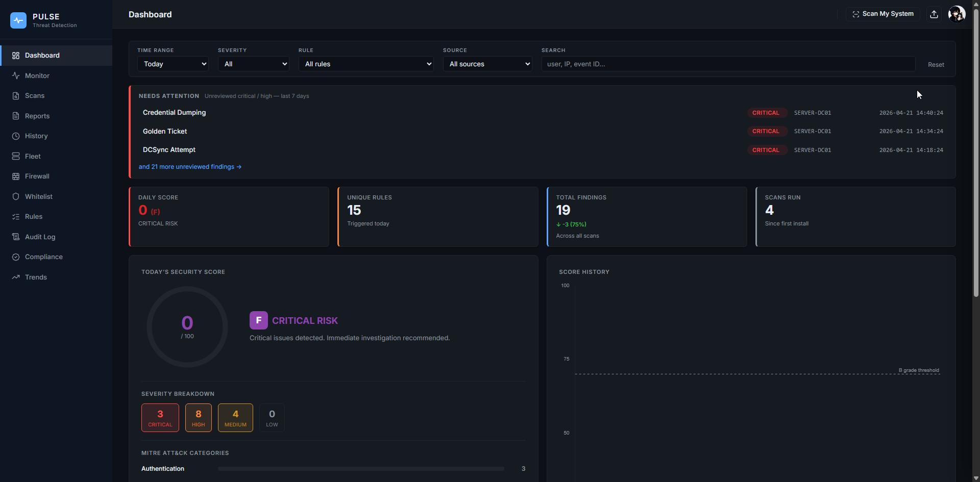Open the user avatar profile menu

point(957,14)
